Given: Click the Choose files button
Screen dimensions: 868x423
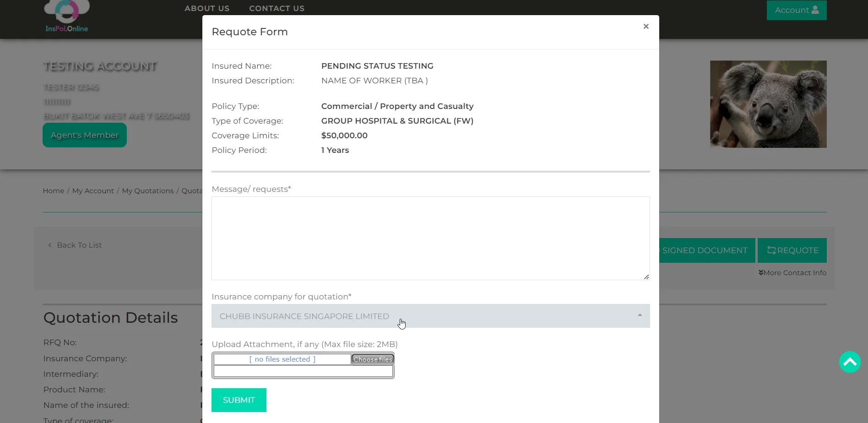Looking at the screenshot, I should [x=373, y=359].
